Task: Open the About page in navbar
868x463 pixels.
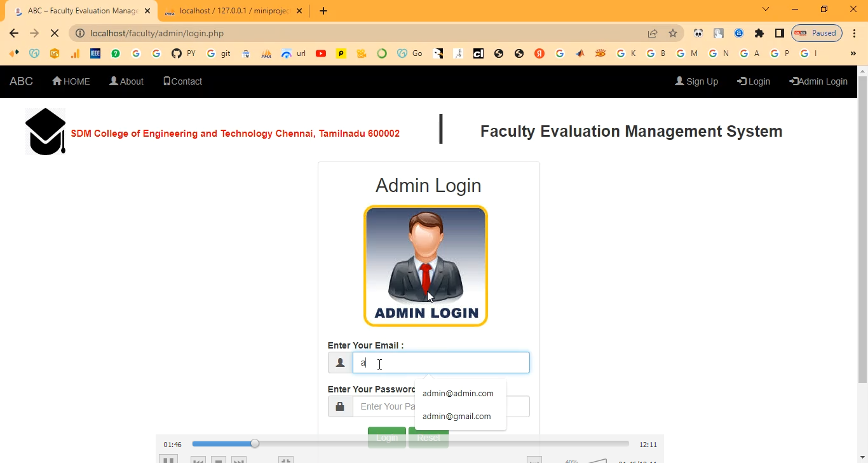Action: pos(126,81)
